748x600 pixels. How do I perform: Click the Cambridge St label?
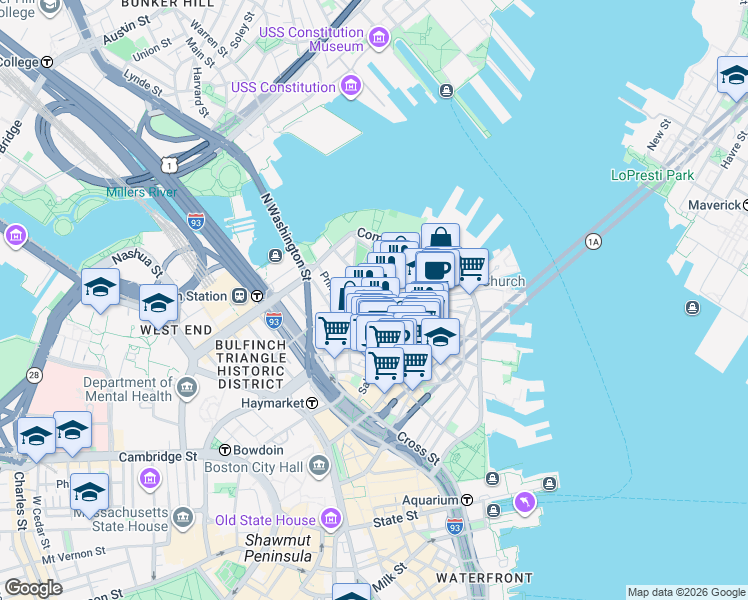[158, 457]
